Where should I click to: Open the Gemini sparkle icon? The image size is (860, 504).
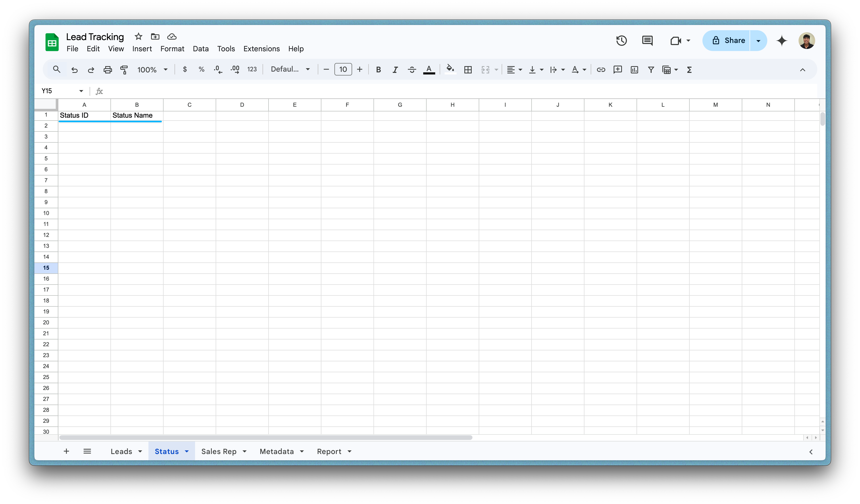click(x=782, y=41)
